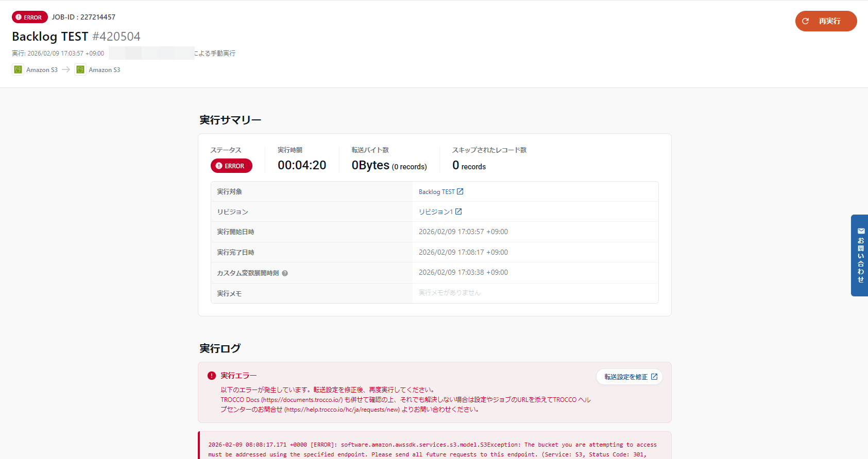Click the 0Bytes (0 records) value
Viewport: 868px width, 459px height.
[x=389, y=165]
